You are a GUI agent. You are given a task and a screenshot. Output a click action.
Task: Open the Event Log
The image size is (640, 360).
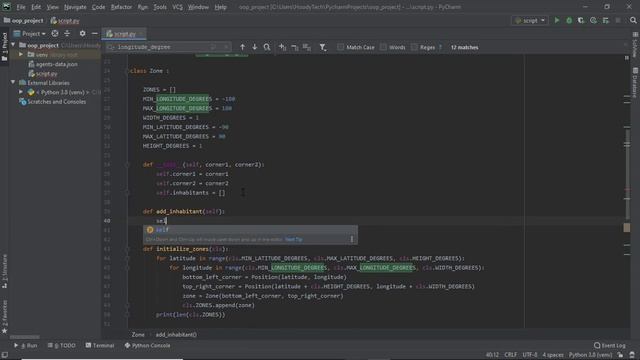[x=609, y=346]
